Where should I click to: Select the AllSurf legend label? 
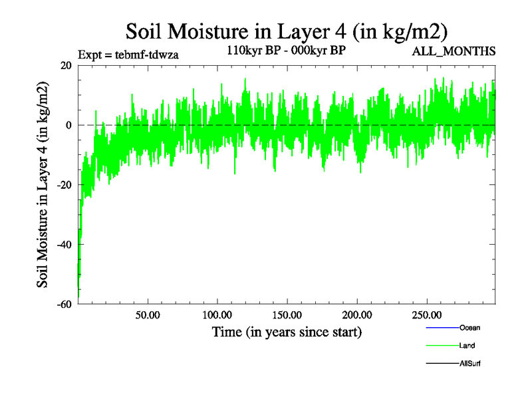point(469,363)
